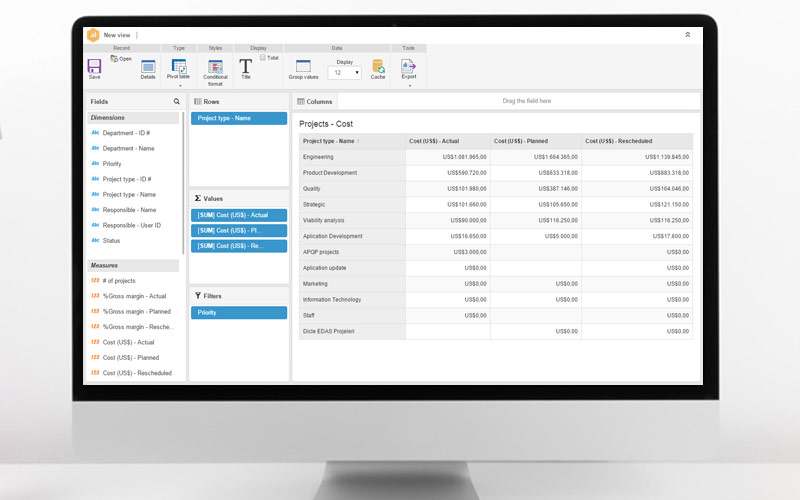The height and width of the screenshot is (500, 800).
Task: Select the New view tab
Action: pyautogui.click(x=117, y=35)
